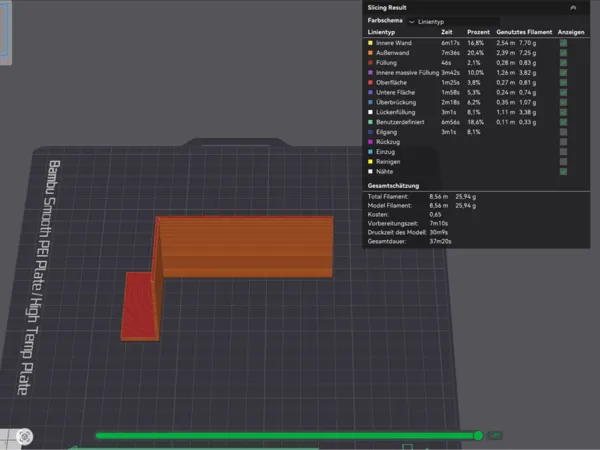
Task: Toggle Füllung visibility checkbox
Action: pos(563,63)
